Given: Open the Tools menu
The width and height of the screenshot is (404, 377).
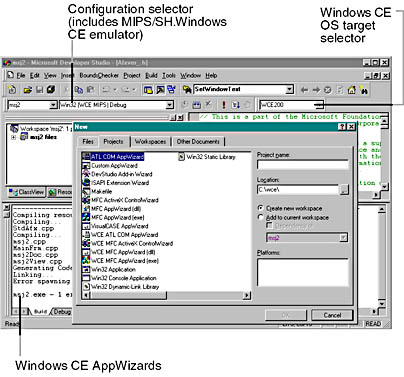Looking at the screenshot, I should (169, 76).
